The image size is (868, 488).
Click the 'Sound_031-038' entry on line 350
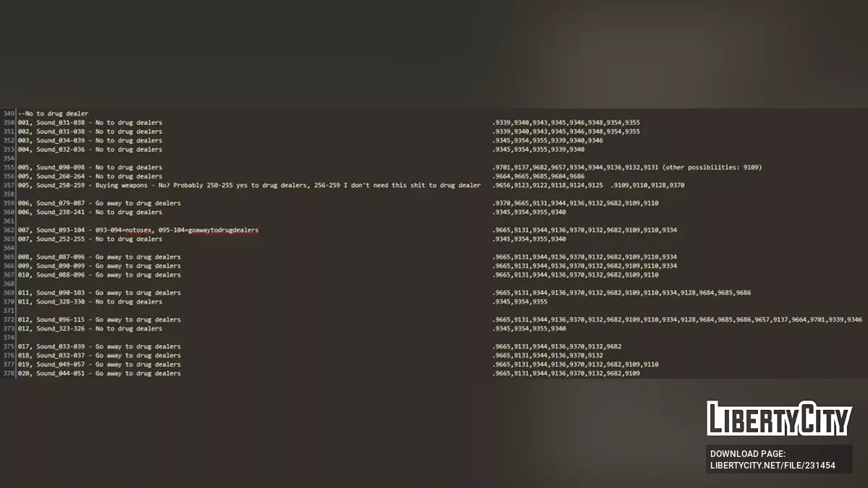click(61, 123)
